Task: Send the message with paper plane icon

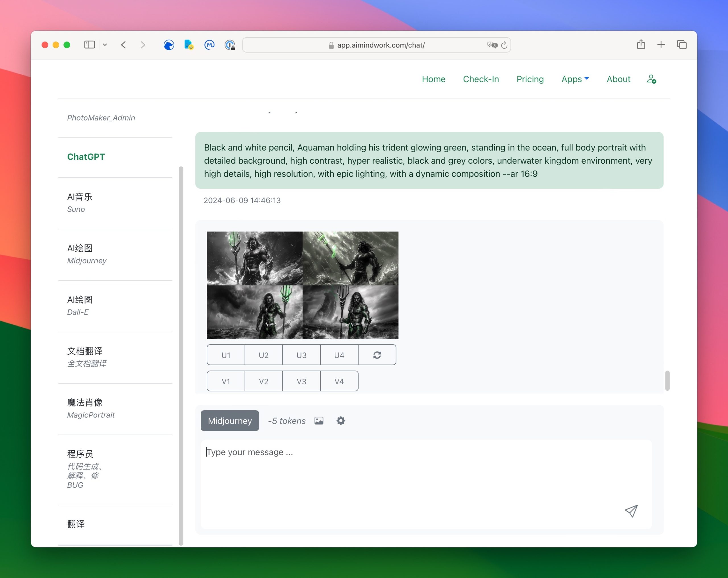Action: pyautogui.click(x=631, y=511)
